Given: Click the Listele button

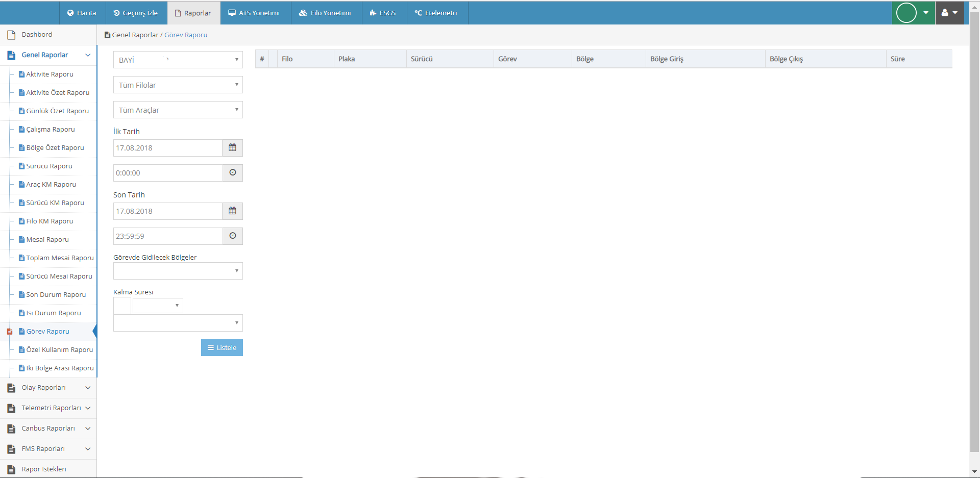Looking at the screenshot, I should point(222,347).
